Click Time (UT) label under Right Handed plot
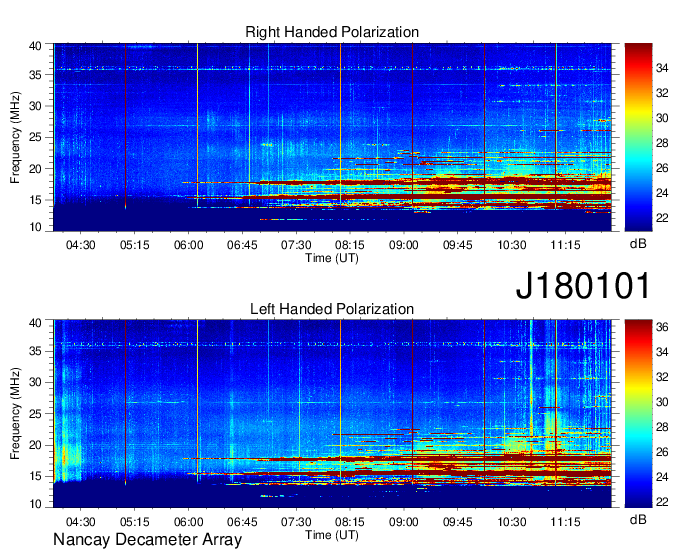The width and height of the screenshot is (680, 552). tap(332, 258)
